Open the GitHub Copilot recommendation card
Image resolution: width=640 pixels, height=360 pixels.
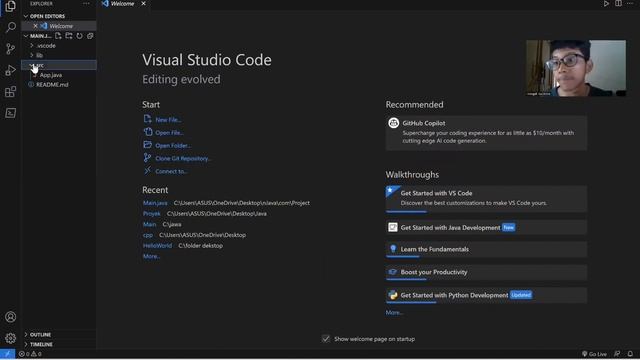click(x=486, y=132)
